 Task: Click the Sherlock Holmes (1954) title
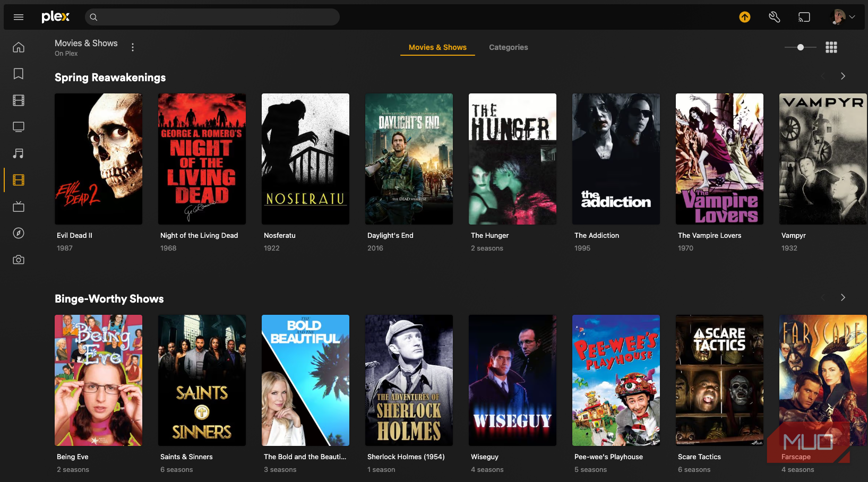click(406, 457)
